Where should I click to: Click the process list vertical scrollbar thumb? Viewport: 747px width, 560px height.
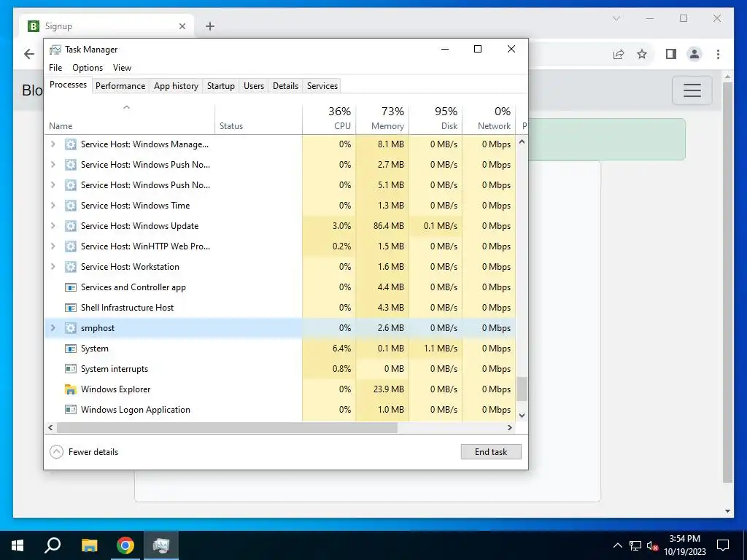pos(522,389)
